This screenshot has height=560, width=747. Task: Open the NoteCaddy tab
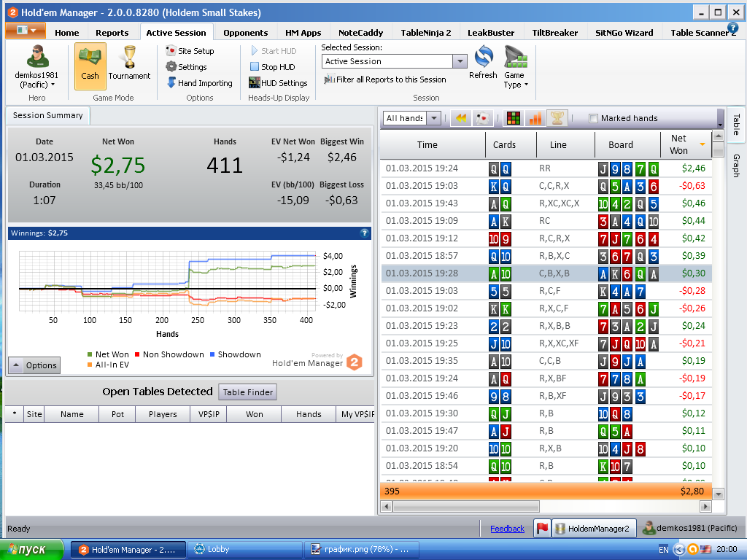point(360,33)
